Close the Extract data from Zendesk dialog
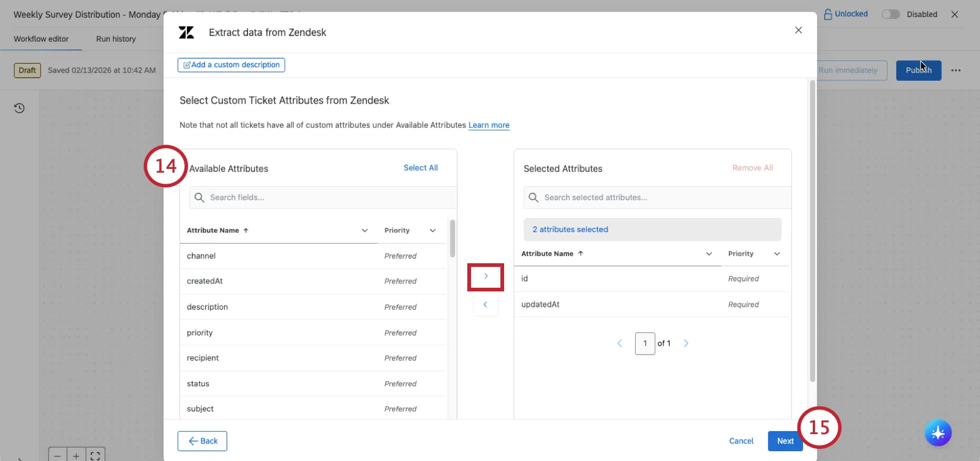This screenshot has height=461, width=980. click(x=798, y=30)
